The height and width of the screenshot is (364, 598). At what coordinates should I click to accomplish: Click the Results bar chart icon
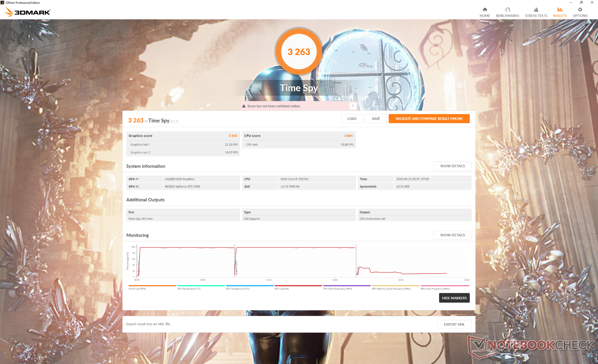560,10
